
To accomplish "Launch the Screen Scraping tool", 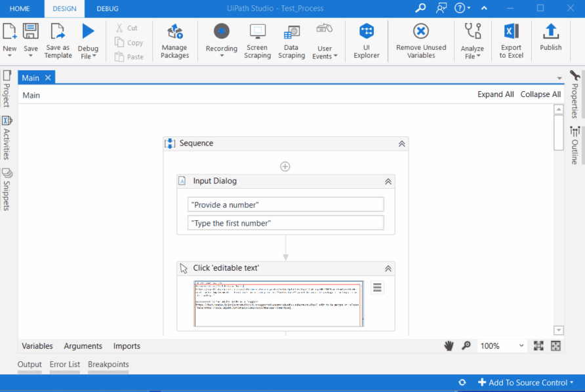I will 257,41.
